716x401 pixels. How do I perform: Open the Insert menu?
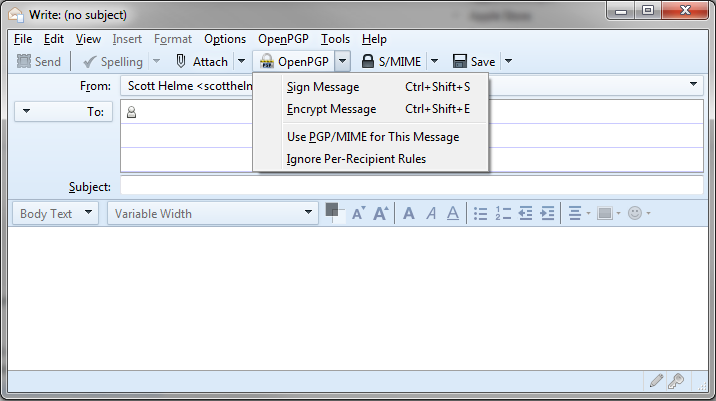pos(127,39)
